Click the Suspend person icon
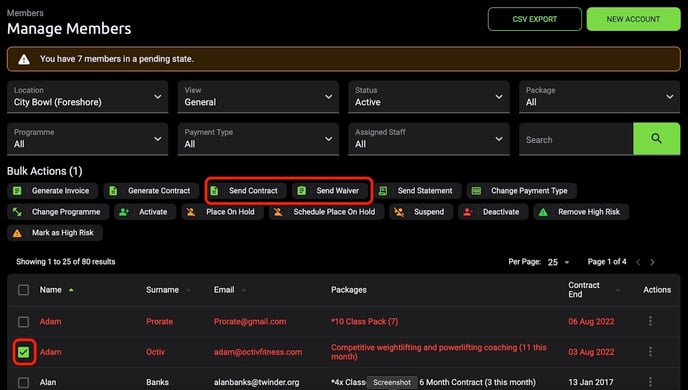 [x=399, y=212]
